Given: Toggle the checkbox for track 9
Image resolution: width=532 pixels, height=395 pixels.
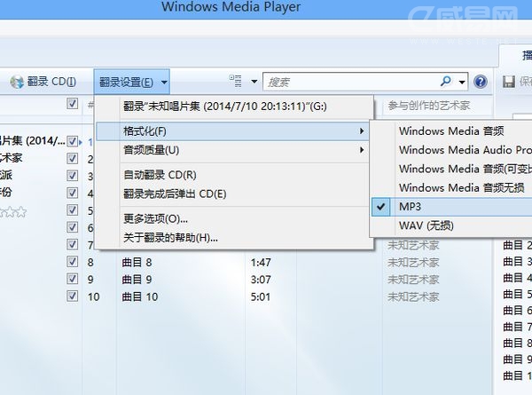Looking at the screenshot, I should click(73, 279).
